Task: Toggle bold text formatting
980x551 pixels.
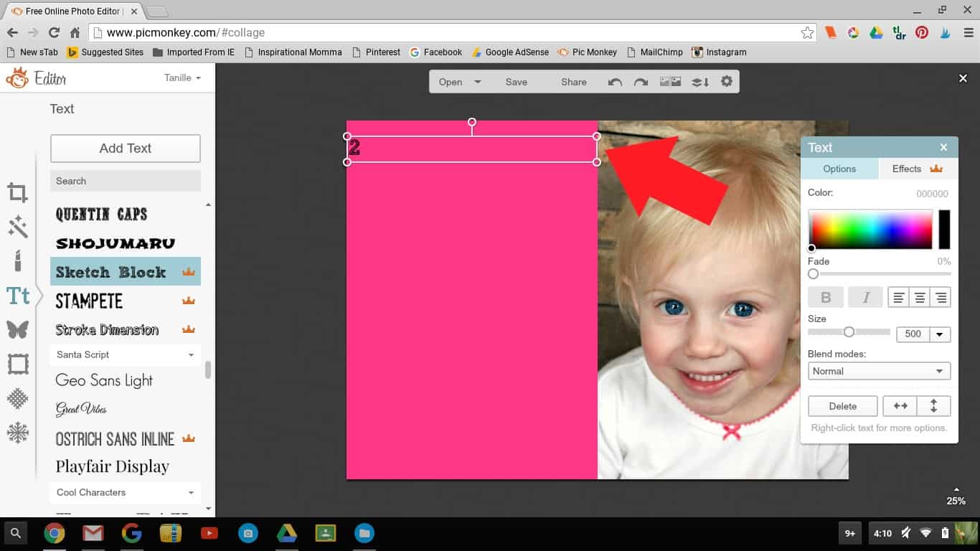Action: pos(826,297)
